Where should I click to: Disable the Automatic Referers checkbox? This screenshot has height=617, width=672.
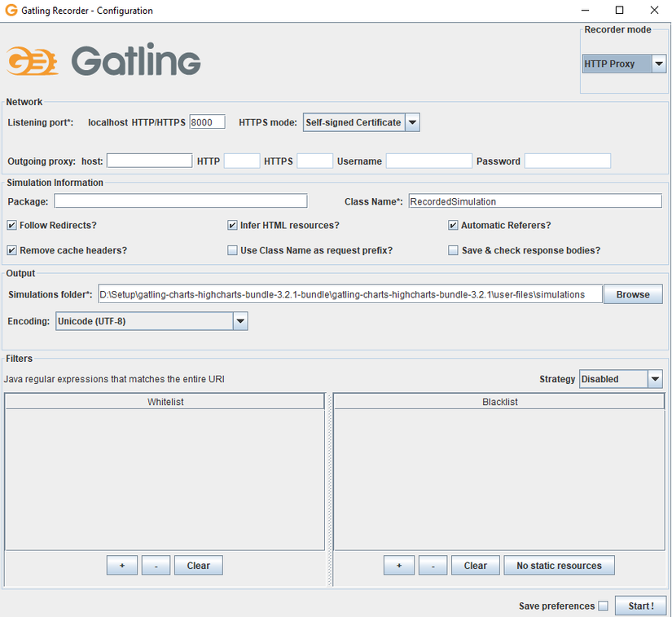point(453,225)
